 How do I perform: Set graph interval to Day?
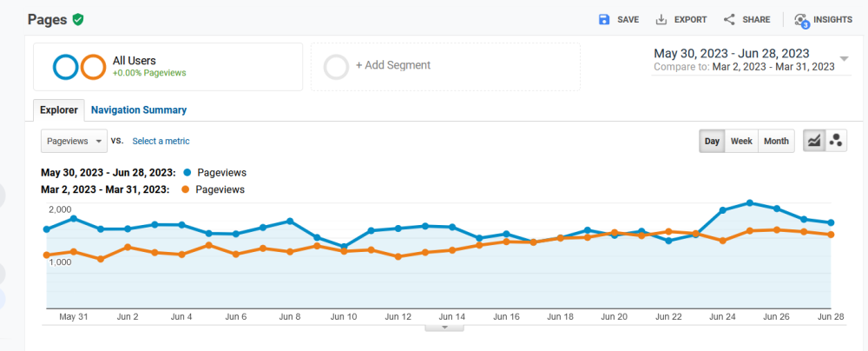coord(712,141)
